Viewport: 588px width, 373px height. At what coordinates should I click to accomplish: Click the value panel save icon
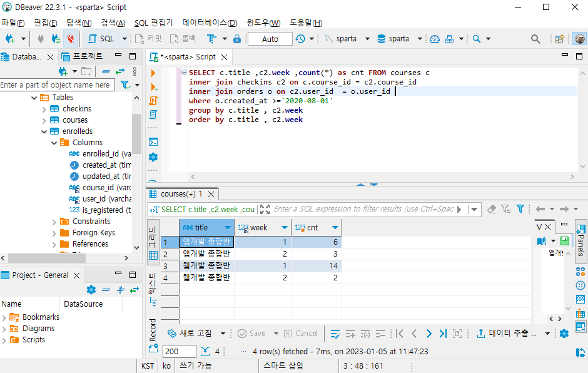click(564, 241)
